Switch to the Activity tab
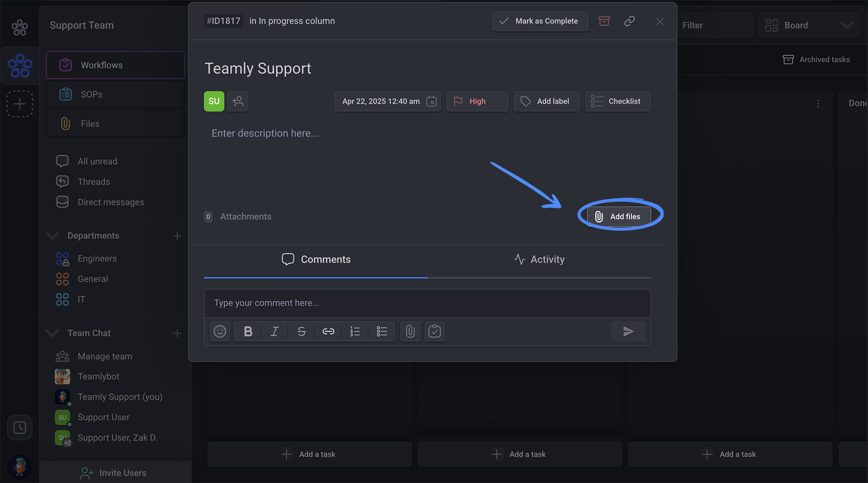The height and width of the screenshot is (483, 868). click(539, 259)
